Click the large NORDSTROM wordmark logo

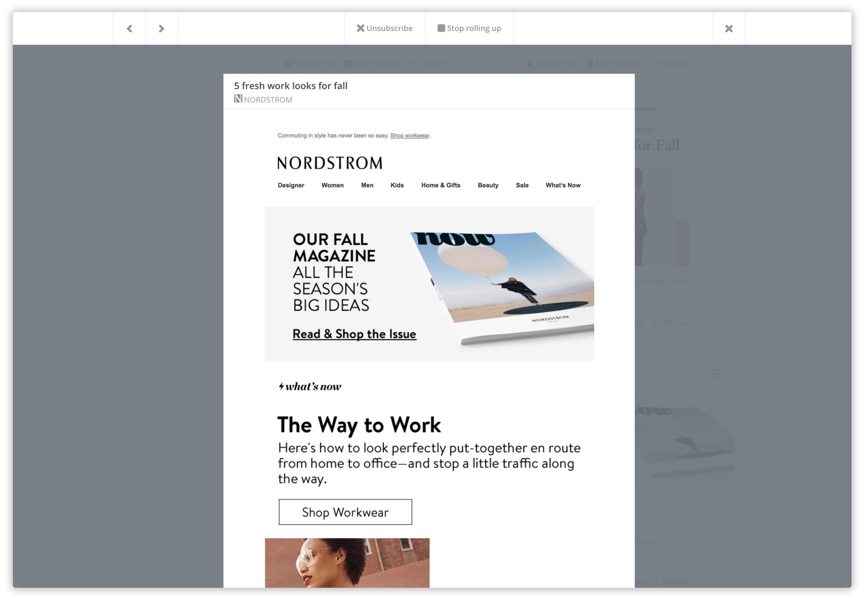point(330,163)
